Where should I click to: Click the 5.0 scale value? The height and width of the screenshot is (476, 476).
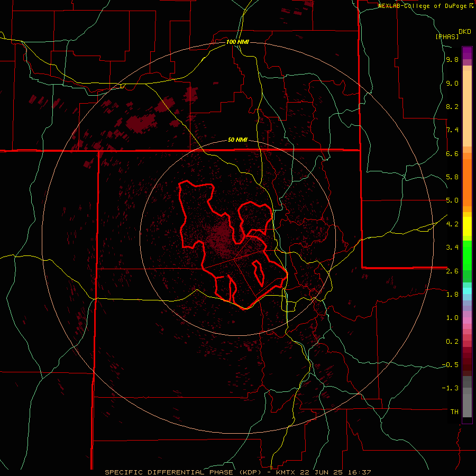click(x=452, y=200)
